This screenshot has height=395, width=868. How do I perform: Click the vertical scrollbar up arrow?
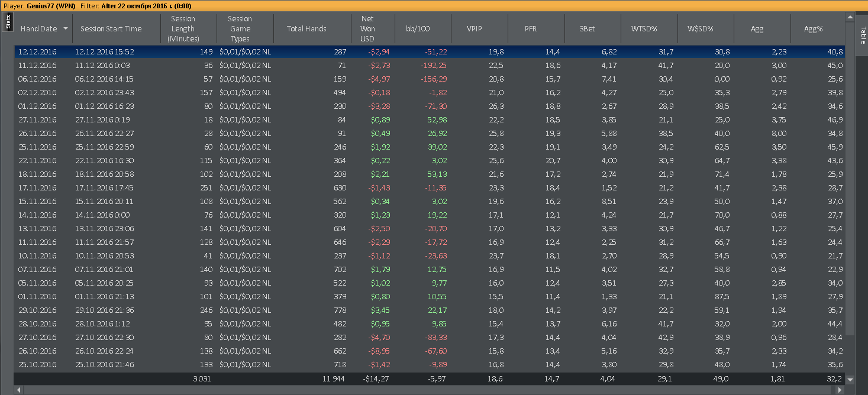pyautogui.click(x=850, y=17)
